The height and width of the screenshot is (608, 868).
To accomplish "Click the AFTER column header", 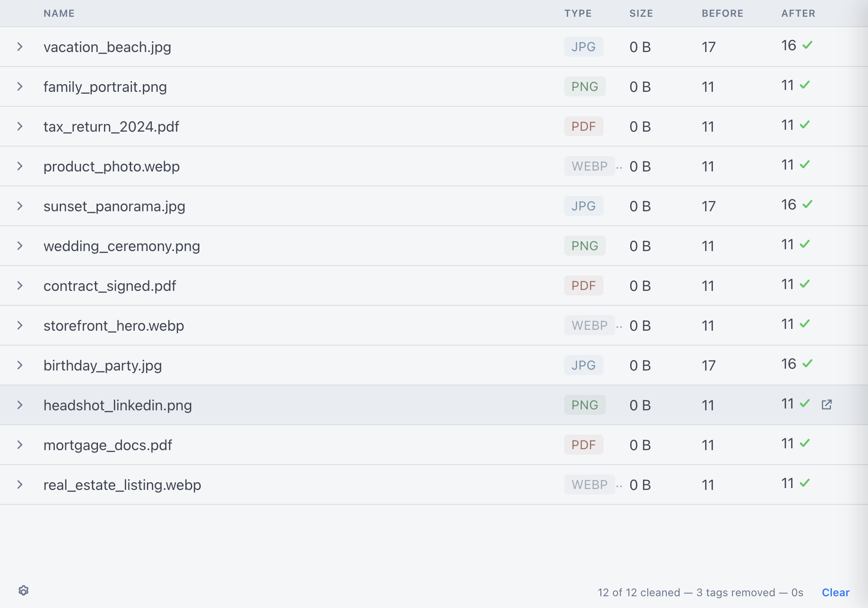I will pos(798,14).
